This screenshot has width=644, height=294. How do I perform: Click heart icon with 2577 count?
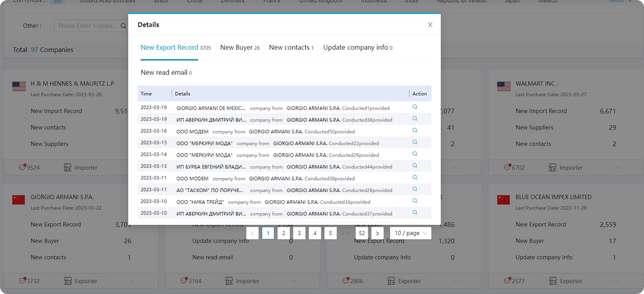pyautogui.click(x=508, y=280)
